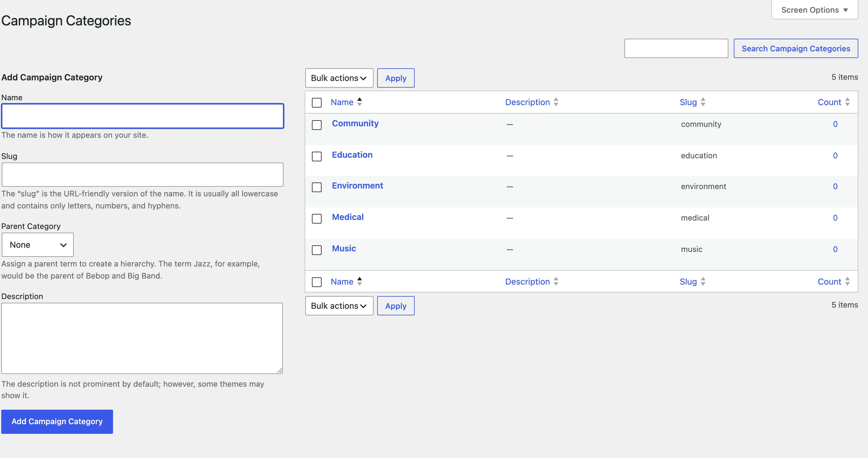Open the bottom Bulk actions dropdown

pos(339,306)
